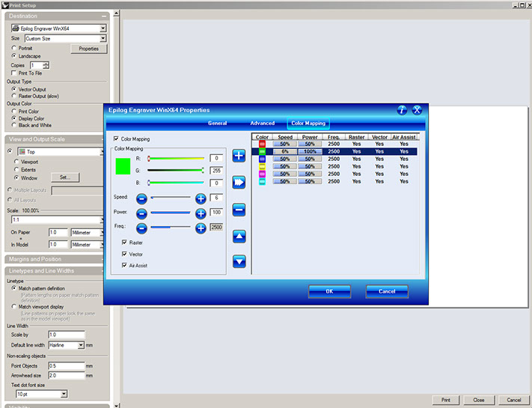Move selected color up with up arrow
Screen dimensions: 532x408
pos(239,237)
